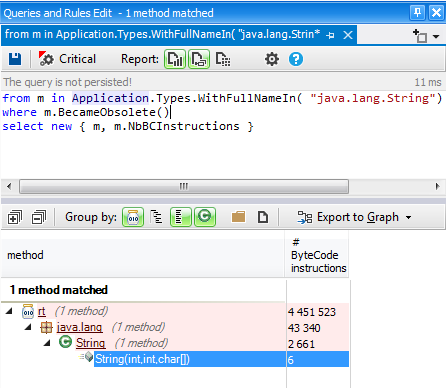Click the horizontal scrollbar thumb
Viewport: 446px width, 388px height.
pos(184,186)
